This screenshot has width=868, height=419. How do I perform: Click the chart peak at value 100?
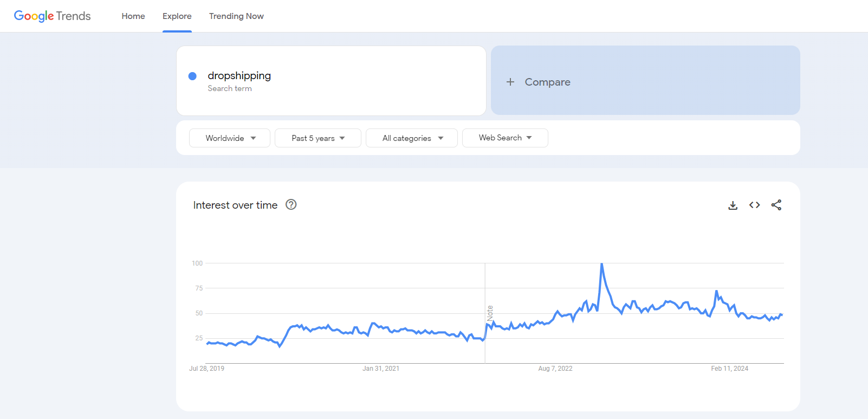(x=601, y=264)
